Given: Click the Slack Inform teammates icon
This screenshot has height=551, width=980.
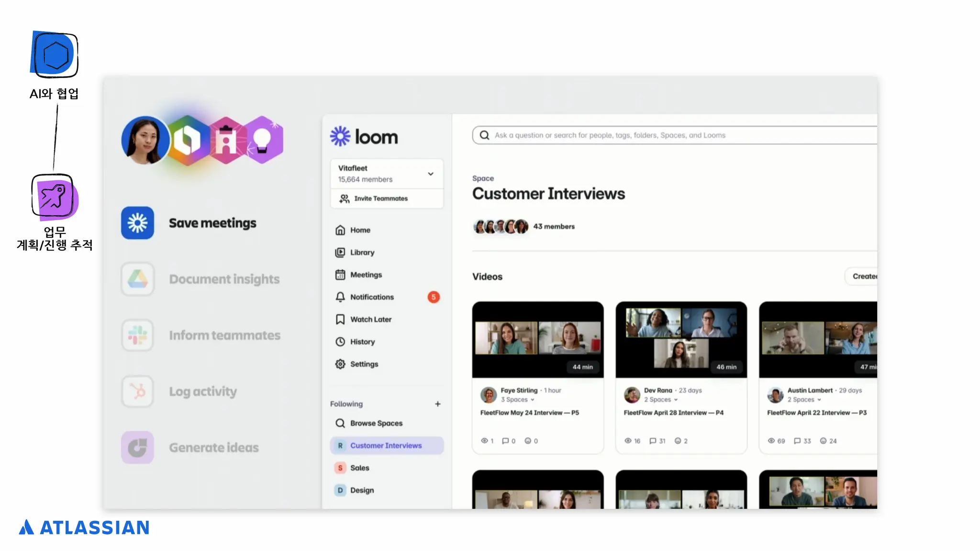Looking at the screenshot, I should pyautogui.click(x=137, y=335).
